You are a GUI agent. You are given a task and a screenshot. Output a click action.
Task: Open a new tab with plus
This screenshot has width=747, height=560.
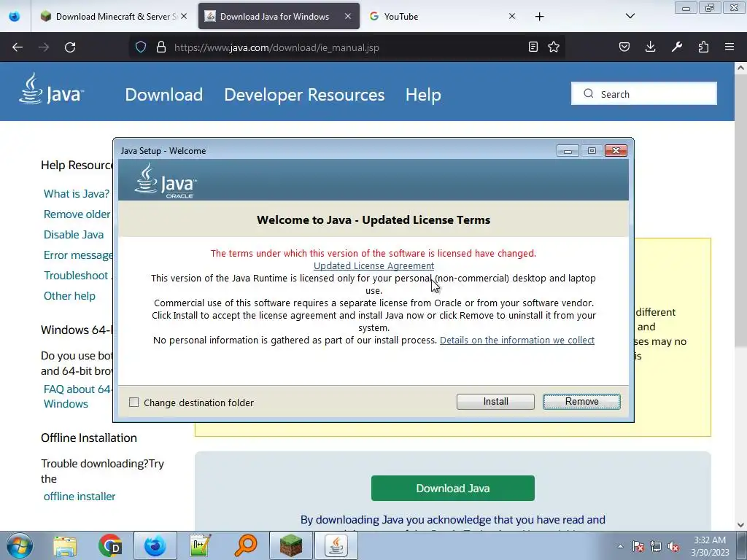click(539, 17)
